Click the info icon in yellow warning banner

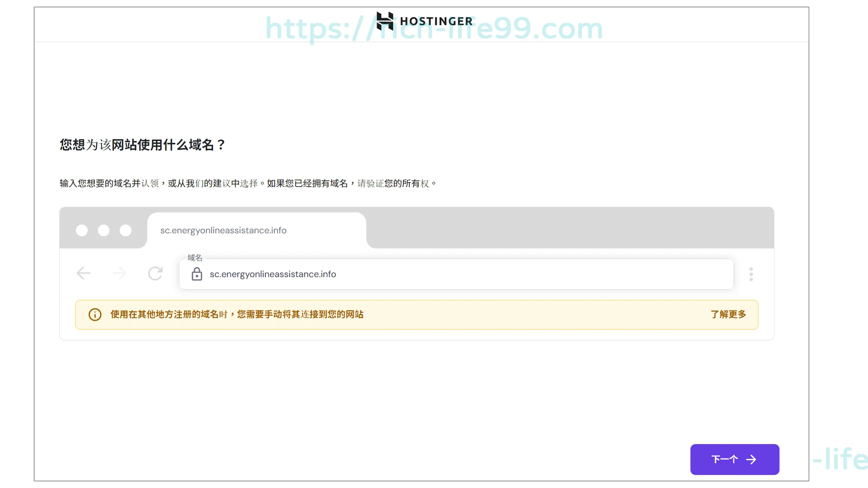tap(95, 314)
